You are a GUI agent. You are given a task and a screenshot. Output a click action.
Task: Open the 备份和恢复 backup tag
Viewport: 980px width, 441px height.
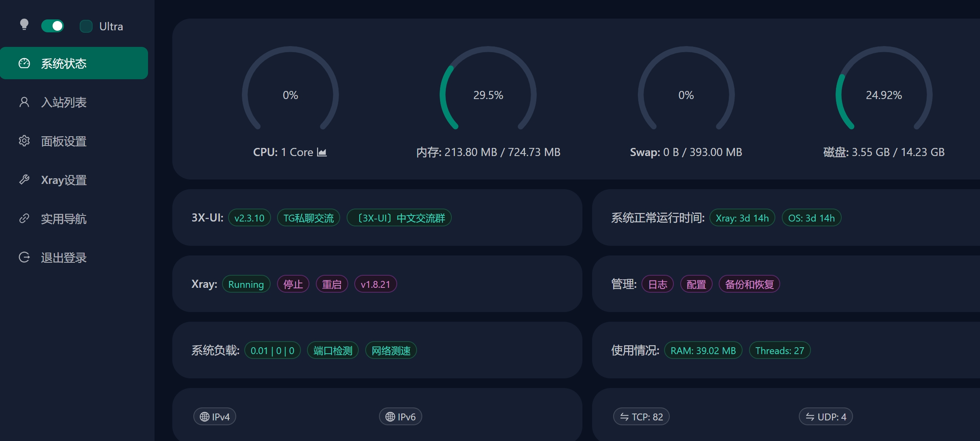pyautogui.click(x=749, y=284)
